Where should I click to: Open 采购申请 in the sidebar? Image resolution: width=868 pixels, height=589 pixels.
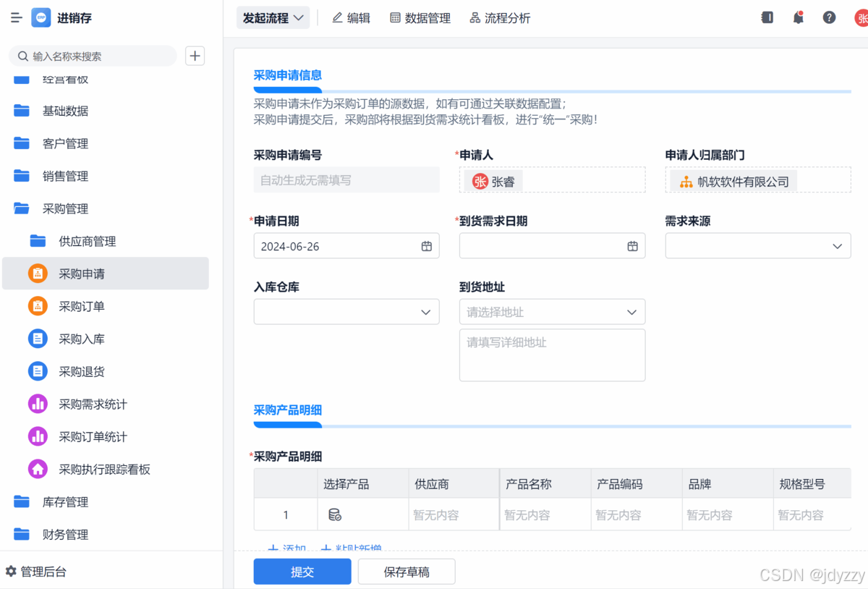(x=106, y=274)
